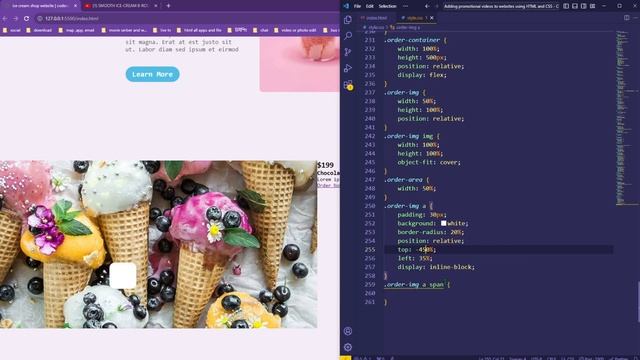Toggle the bottom panel layout icon

point(575,6)
